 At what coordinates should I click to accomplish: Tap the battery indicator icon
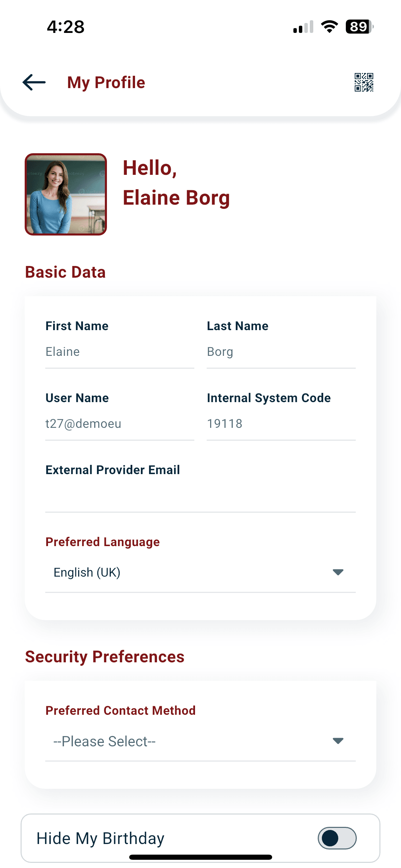click(360, 27)
